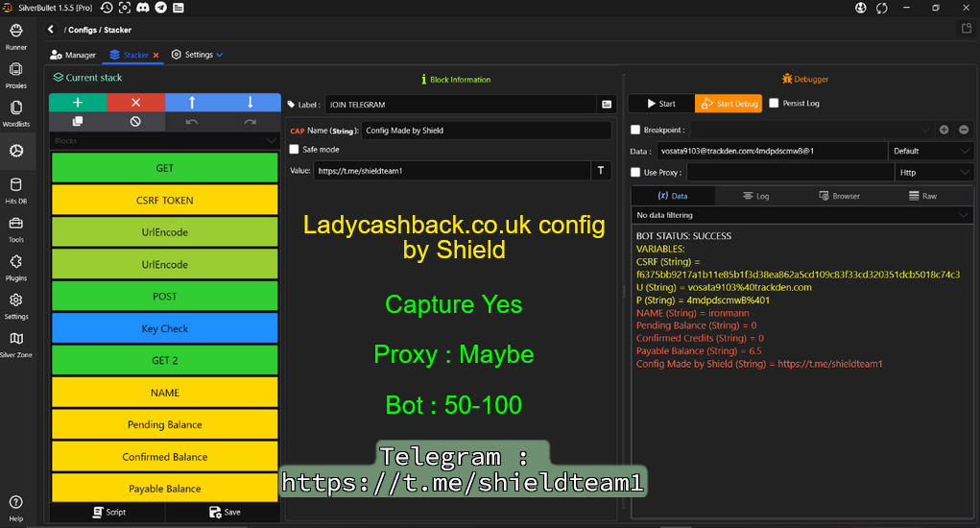Expand the Settings tab dropdown chevron
980x528 pixels.
click(x=220, y=55)
